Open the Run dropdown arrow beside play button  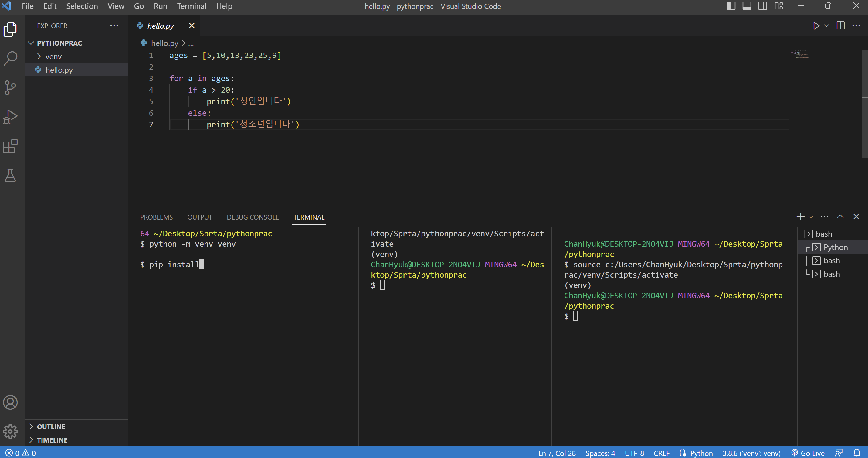pyautogui.click(x=826, y=26)
